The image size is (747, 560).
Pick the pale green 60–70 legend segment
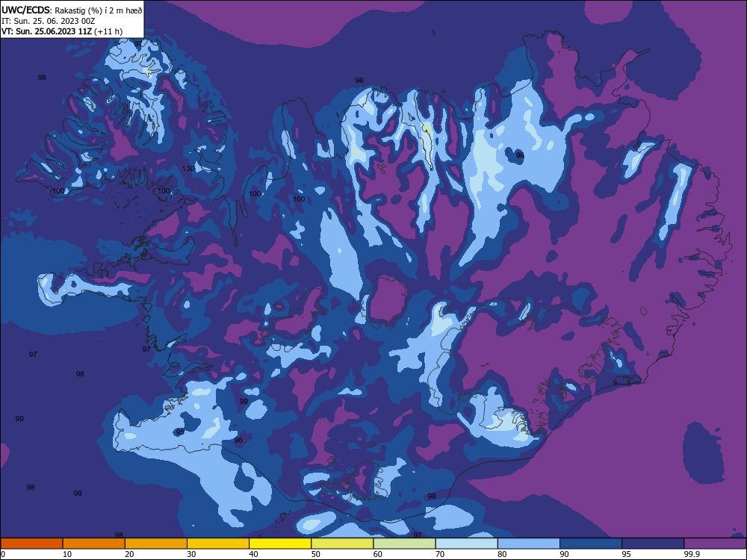404,544
